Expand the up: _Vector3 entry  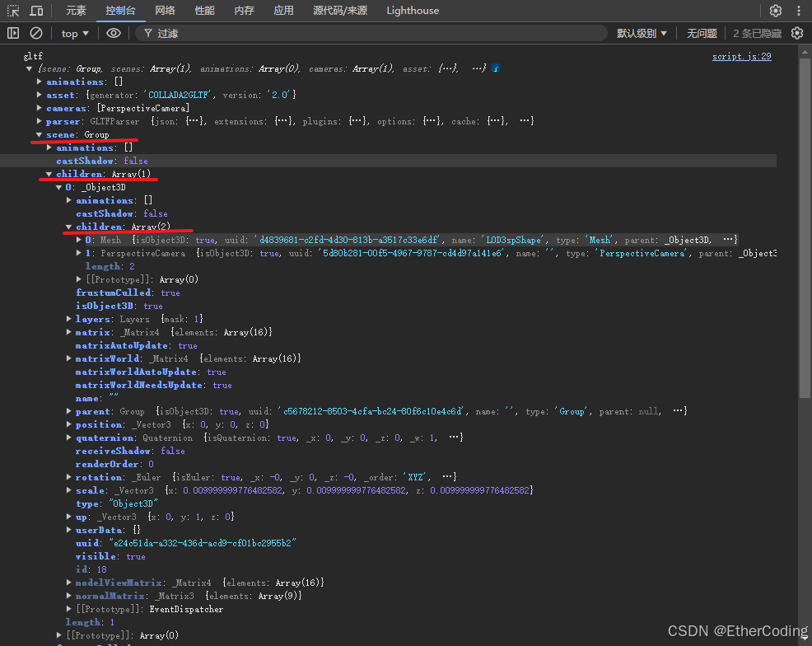click(69, 517)
